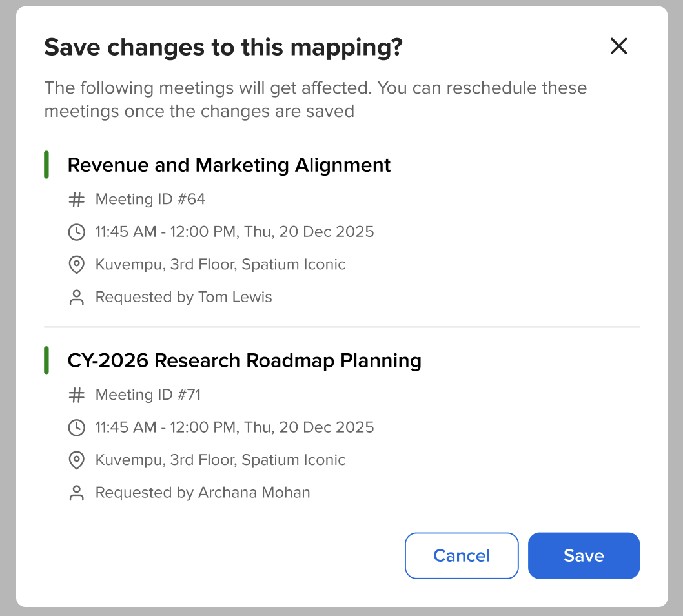Viewport: 683px width, 616px height.
Task: Select Revenue and Marketing Alignment title
Action: (229, 165)
